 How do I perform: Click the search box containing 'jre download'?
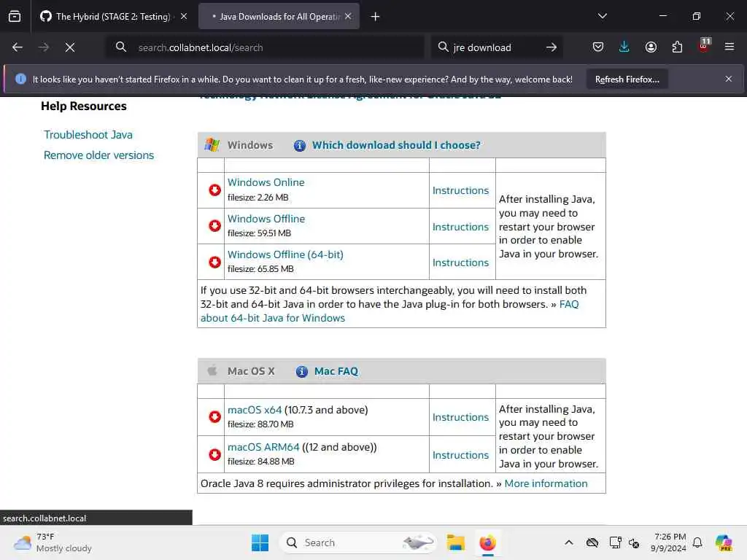495,47
